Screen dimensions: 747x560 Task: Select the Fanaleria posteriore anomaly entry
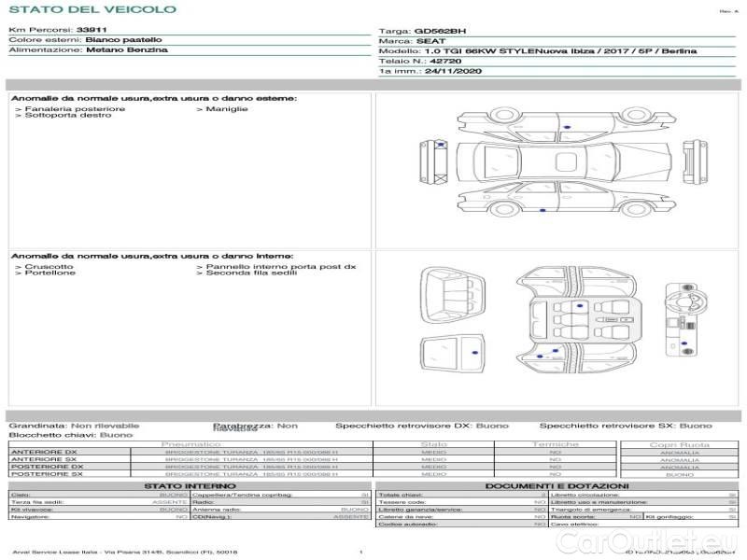coord(75,109)
